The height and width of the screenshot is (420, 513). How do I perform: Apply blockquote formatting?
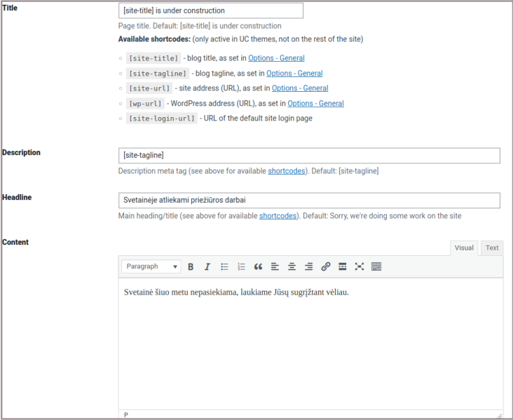tap(258, 267)
